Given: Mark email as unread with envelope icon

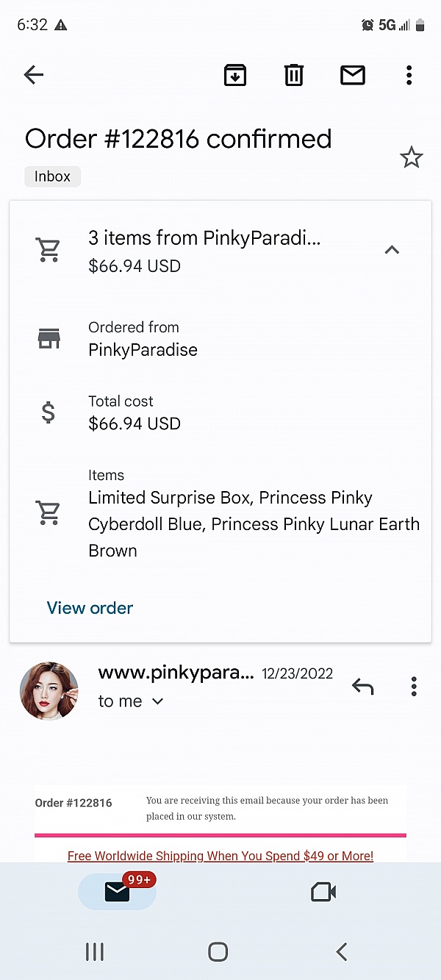Looking at the screenshot, I should point(353,75).
